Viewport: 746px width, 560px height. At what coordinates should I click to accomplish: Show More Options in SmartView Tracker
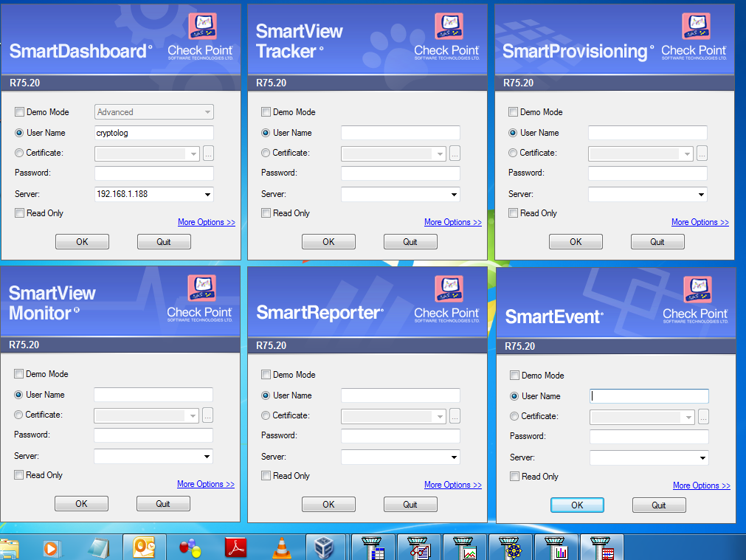click(453, 222)
